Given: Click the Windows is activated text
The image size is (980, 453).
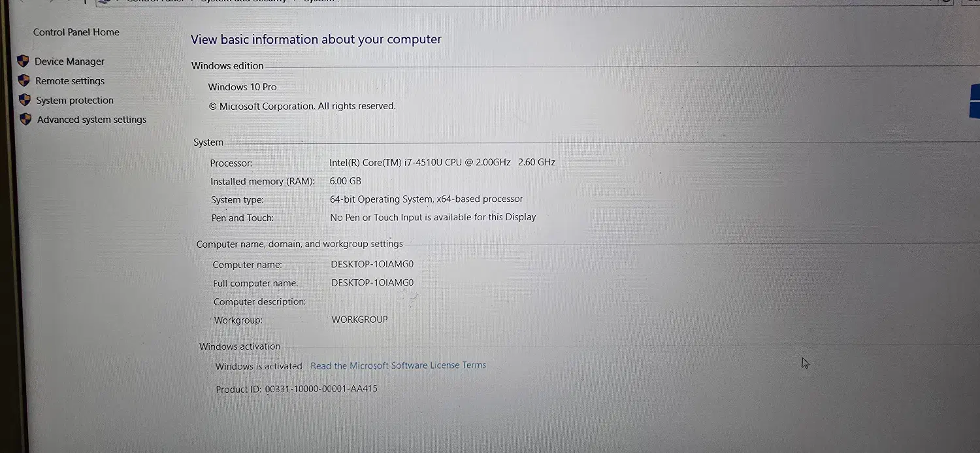Looking at the screenshot, I should pos(259,366).
